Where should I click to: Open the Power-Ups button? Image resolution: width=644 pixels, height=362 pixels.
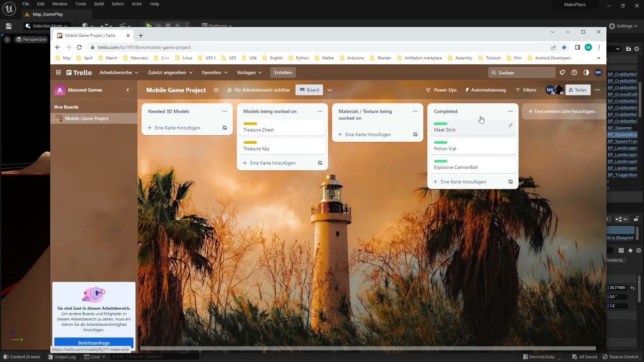coord(441,90)
